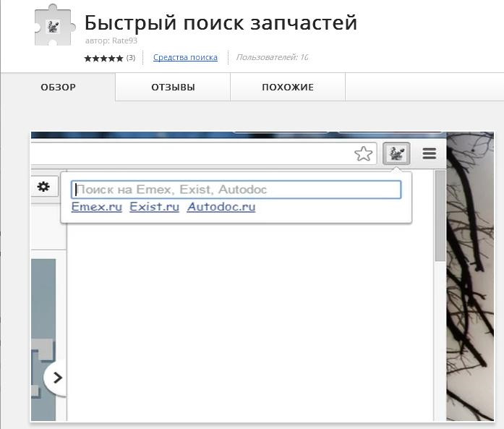Open the Средства поиска category link
The width and height of the screenshot is (504, 429).
[185, 58]
